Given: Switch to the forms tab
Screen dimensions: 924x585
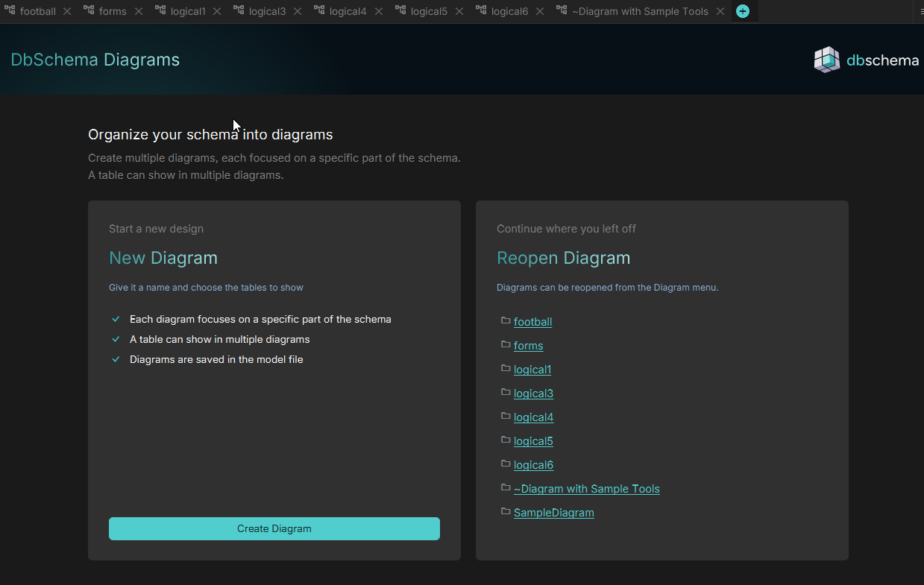Looking at the screenshot, I should (113, 11).
